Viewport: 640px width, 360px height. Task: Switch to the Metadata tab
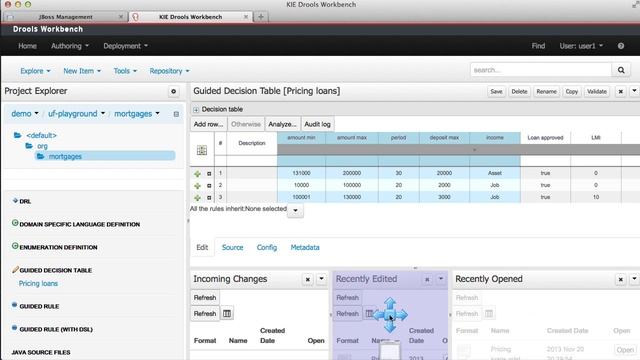(x=305, y=248)
